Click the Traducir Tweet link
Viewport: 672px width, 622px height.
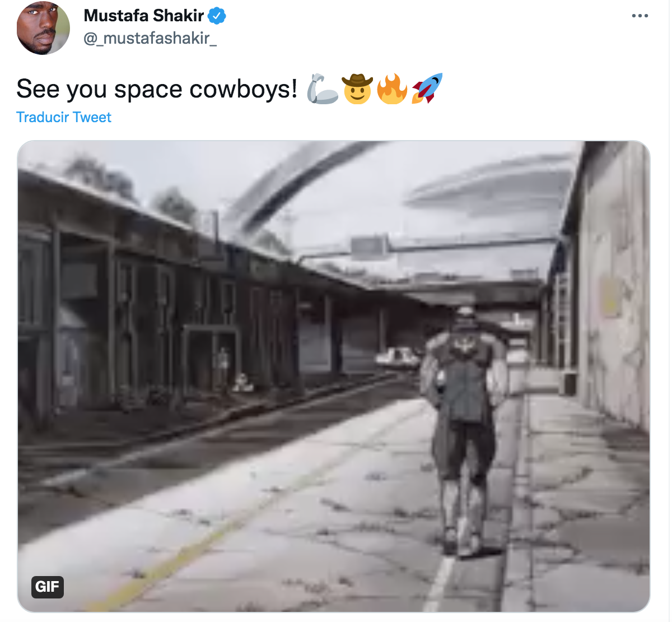coord(64,117)
